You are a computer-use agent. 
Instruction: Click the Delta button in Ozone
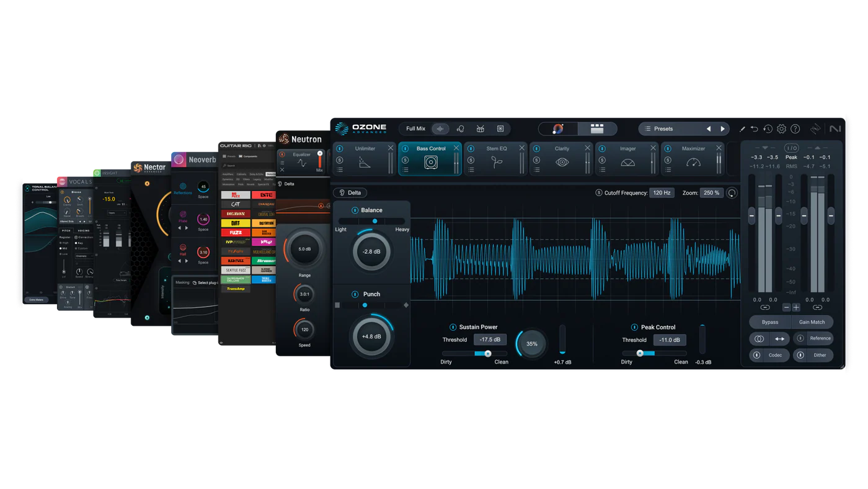click(350, 193)
